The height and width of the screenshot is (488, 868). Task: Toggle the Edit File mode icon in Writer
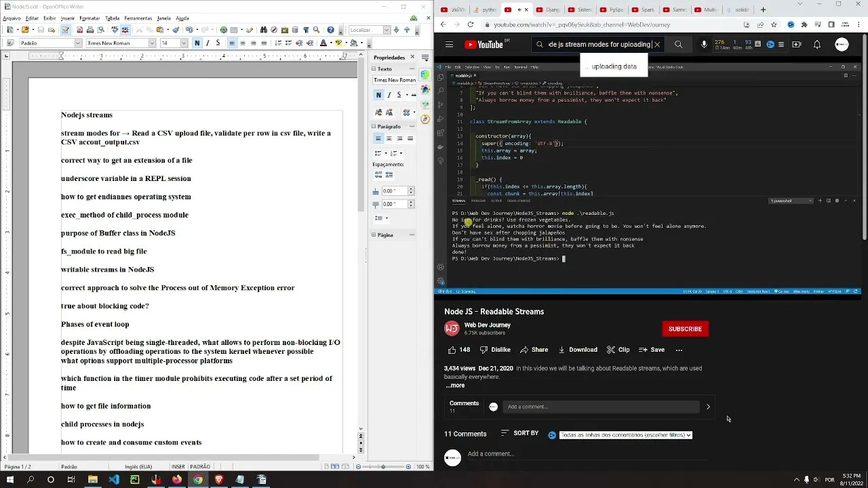65,30
